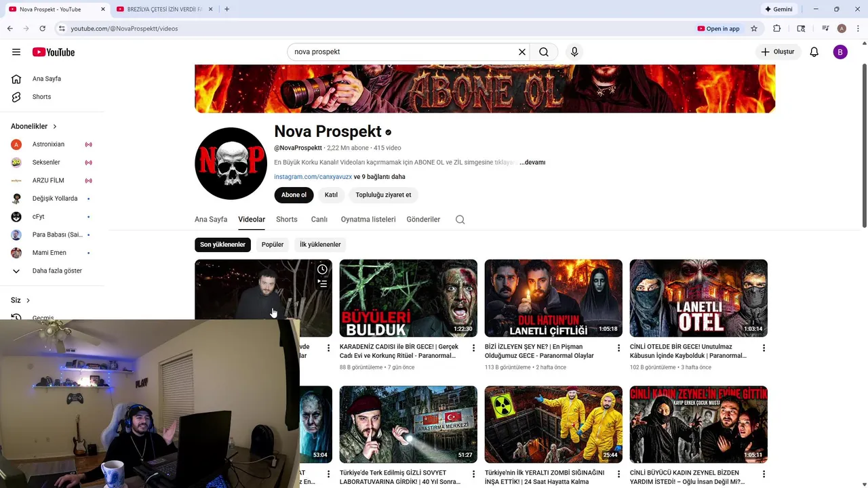Image resolution: width=868 pixels, height=488 pixels.
Task: View site information icon in address bar
Action: click(61, 28)
